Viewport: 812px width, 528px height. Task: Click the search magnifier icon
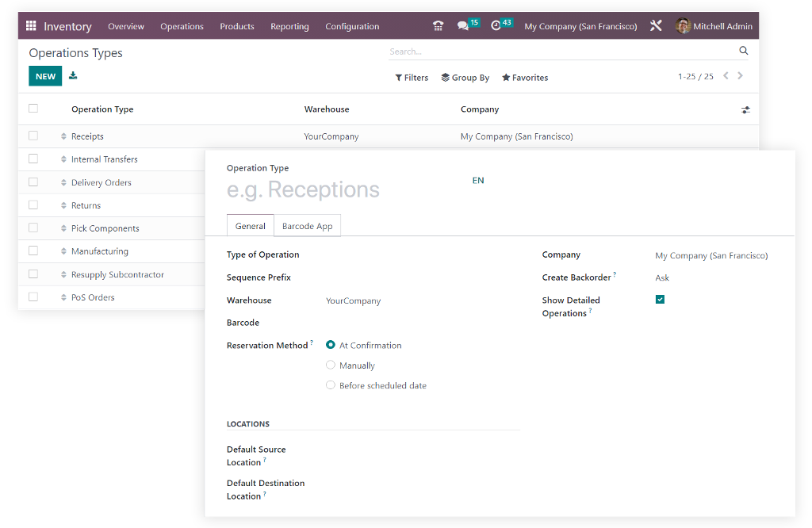coord(743,50)
